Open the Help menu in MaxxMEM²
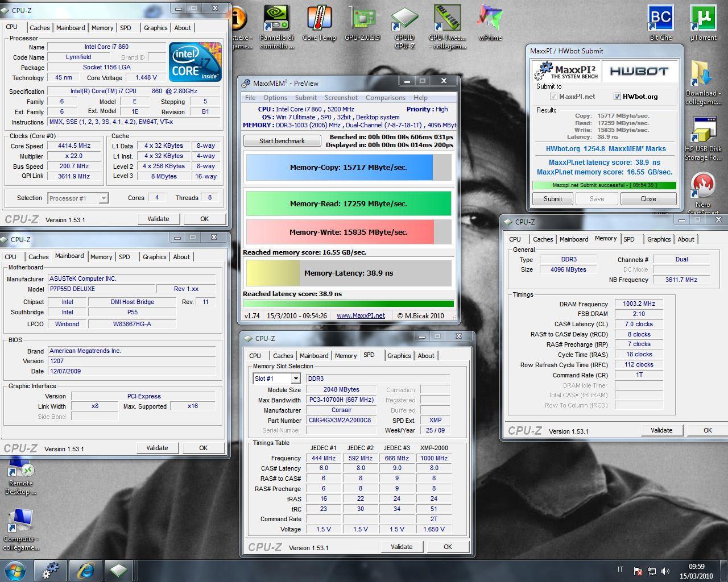The height and width of the screenshot is (582, 728). pyautogui.click(x=420, y=98)
